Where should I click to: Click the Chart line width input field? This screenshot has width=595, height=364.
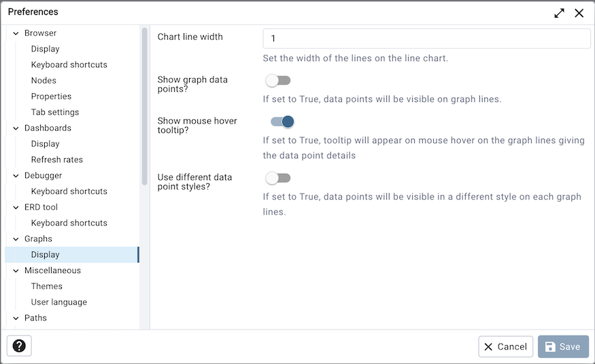coord(426,39)
